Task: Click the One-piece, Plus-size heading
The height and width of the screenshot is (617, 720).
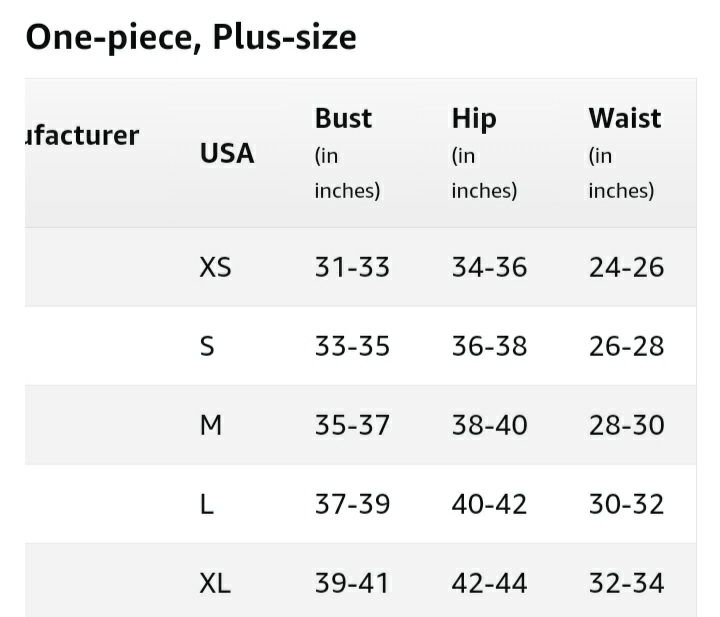Action: [x=191, y=38]
